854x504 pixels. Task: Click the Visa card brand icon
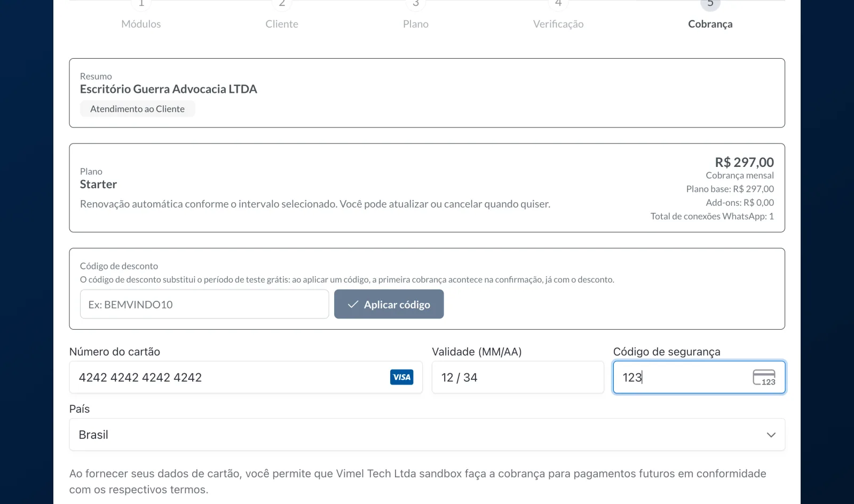[401, 377]
